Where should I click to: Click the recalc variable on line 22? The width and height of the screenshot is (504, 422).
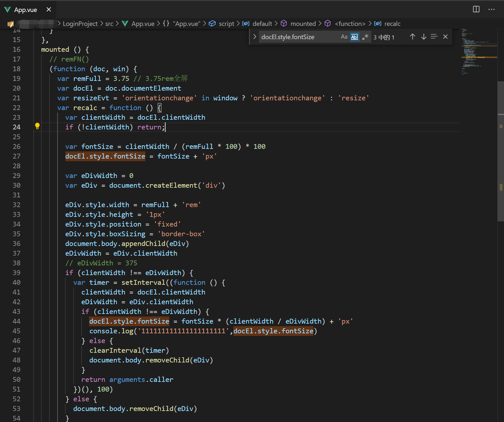tap(85, 108)
